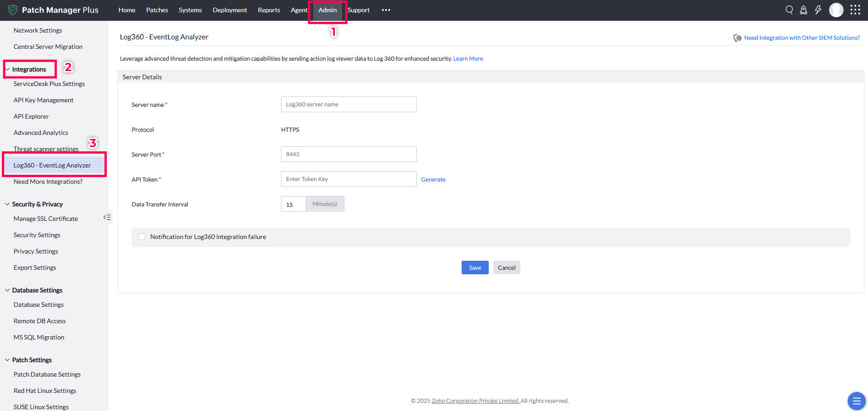Open API Key Management

(x=43, y=100)
